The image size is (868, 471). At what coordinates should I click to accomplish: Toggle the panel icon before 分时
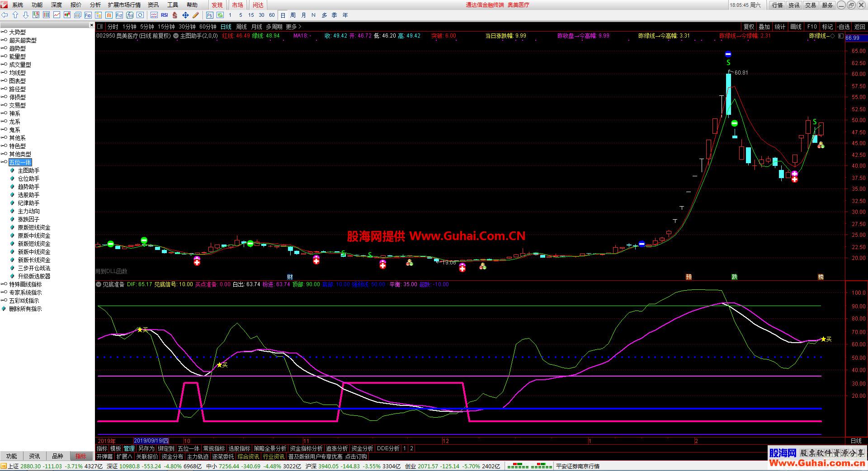tap(100, 27)
